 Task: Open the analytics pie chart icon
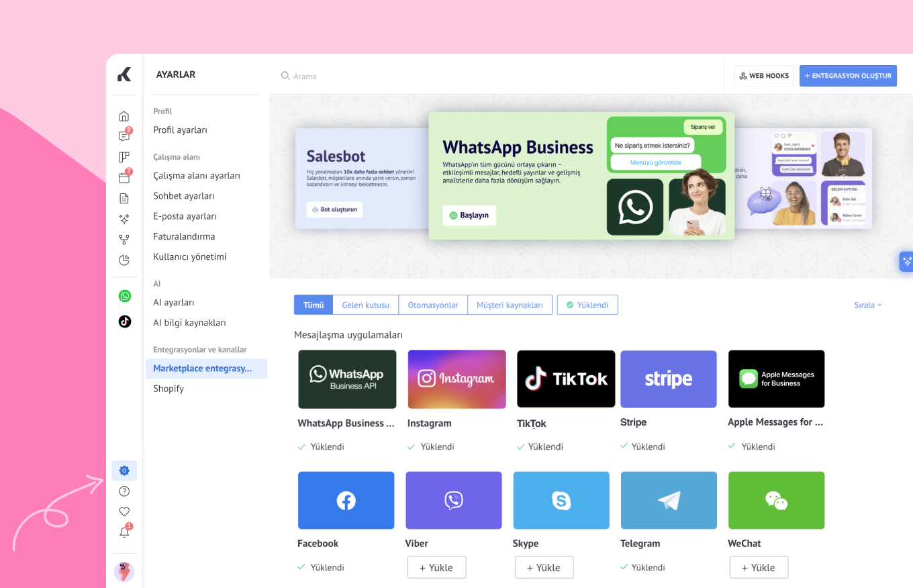[124, 260]
